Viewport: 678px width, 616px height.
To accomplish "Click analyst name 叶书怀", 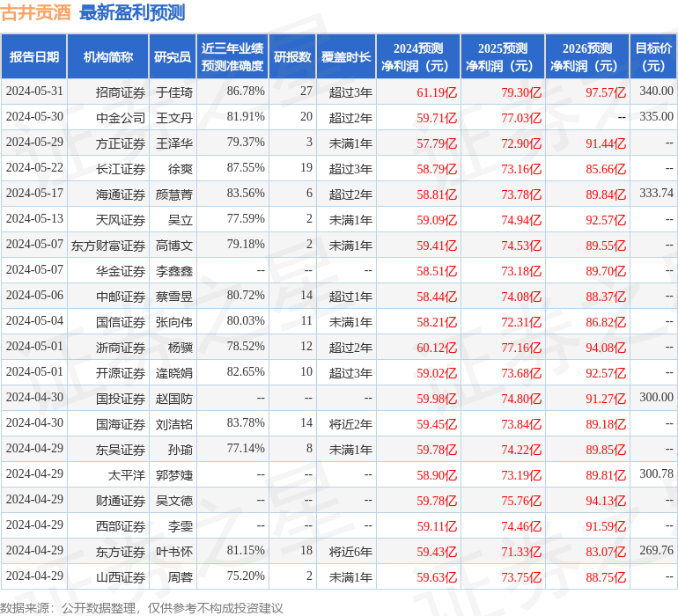I will (x=173, y=551).
